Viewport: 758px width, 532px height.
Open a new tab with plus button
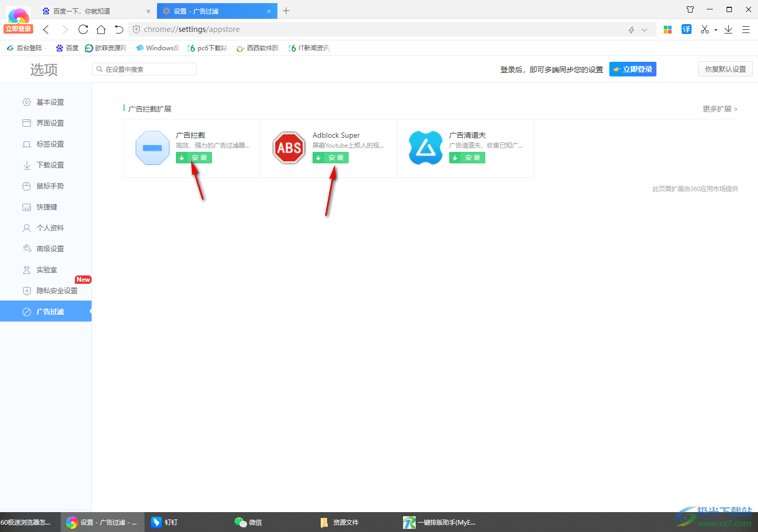(286, 10)
